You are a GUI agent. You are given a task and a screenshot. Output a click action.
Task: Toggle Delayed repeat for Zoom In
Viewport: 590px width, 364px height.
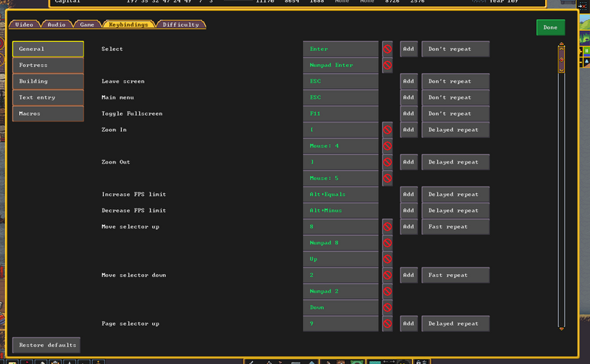point(455,130)
